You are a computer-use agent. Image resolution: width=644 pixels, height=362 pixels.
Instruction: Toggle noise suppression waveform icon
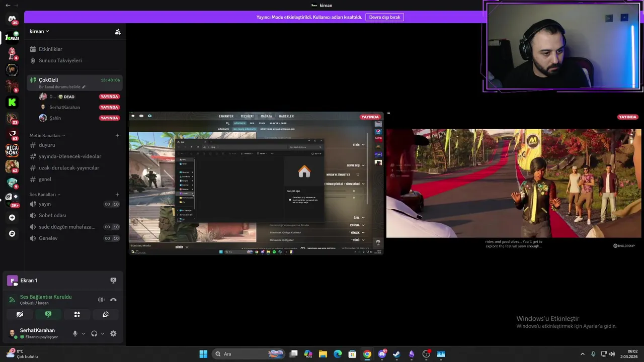pyautogui.click(x=101, y=300)
